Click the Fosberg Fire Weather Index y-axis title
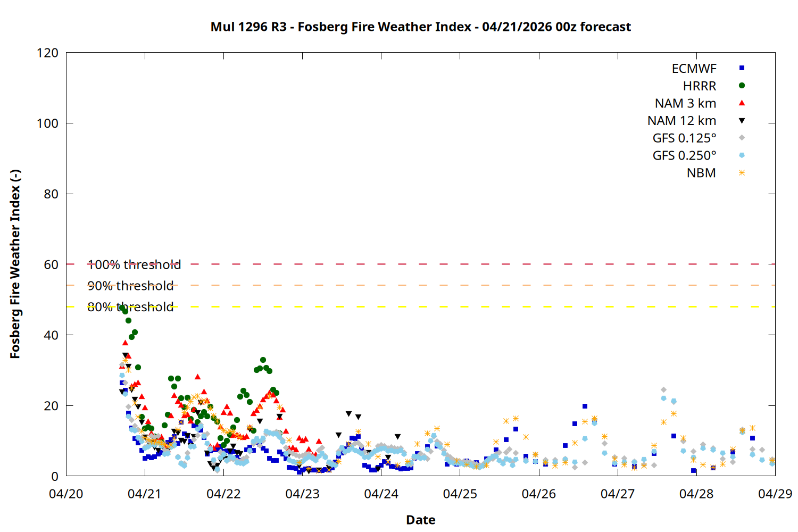Viewport: 798px width, 532px height. click(15, 264)
